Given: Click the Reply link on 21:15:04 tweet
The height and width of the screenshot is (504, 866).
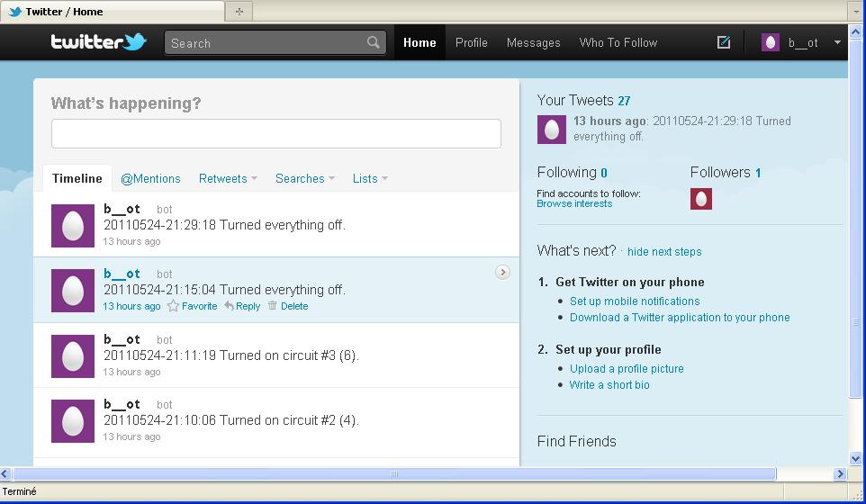Looking at the screenshot, I should (x=248, y=306).
